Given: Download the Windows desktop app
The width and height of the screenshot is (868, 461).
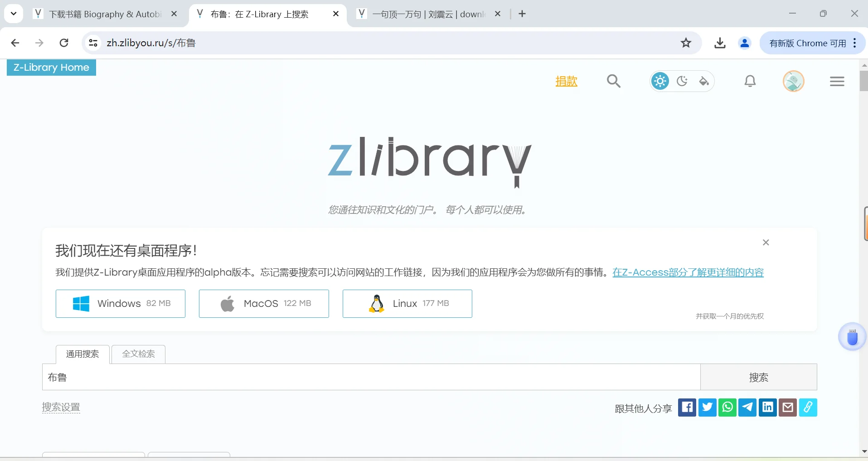Looking at the screenshot, I should 121,304.
